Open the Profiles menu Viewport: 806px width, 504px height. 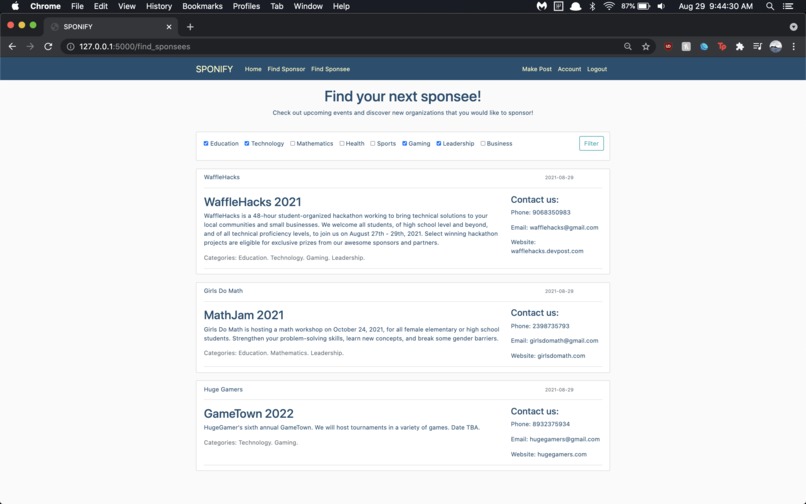coord(246,6)
